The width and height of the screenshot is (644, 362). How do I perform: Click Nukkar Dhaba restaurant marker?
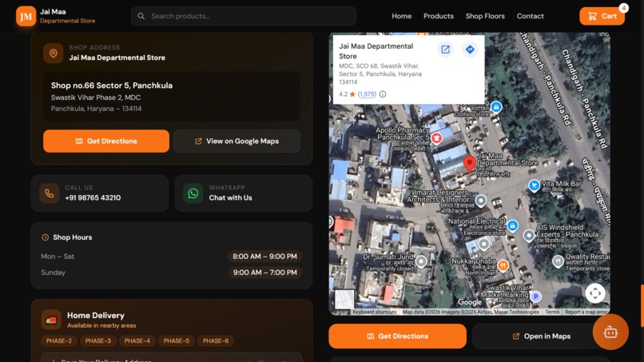[x=503, y=265]
